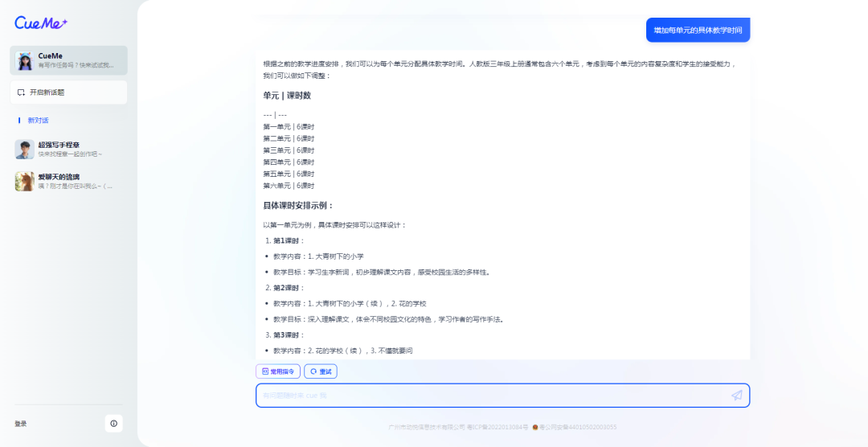Click row 第二单元 | 6课时
Screen dimensions: 868x447
coord(289,138)
